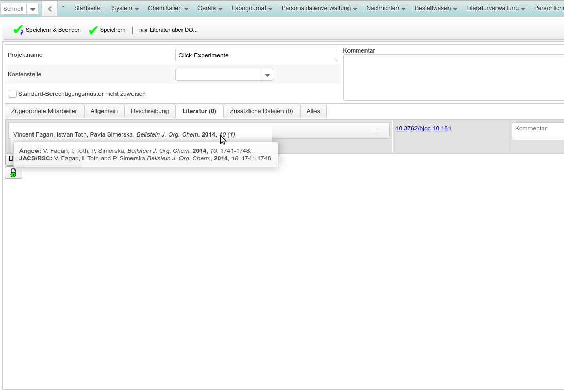Screen dimensions: 564x392
Task: Enable Standard-Berechtigungsmuster nicht zuweisen checkbox
Action: coord(13,94)
